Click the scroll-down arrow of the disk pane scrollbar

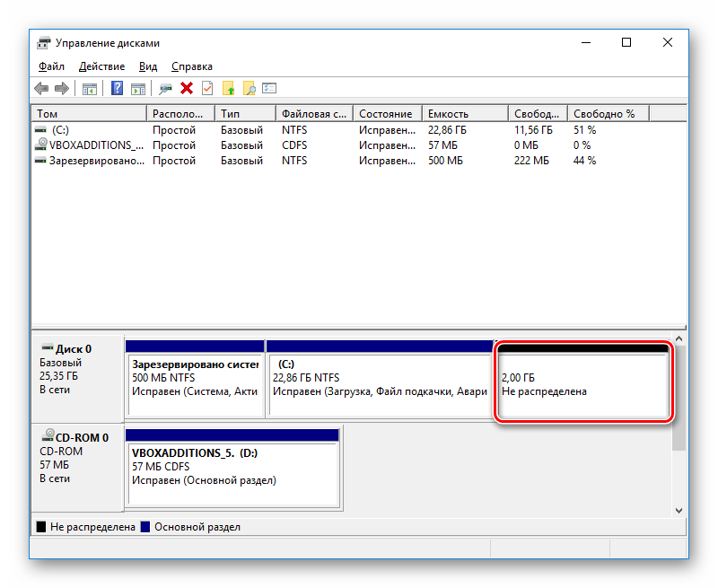point(679,510)
